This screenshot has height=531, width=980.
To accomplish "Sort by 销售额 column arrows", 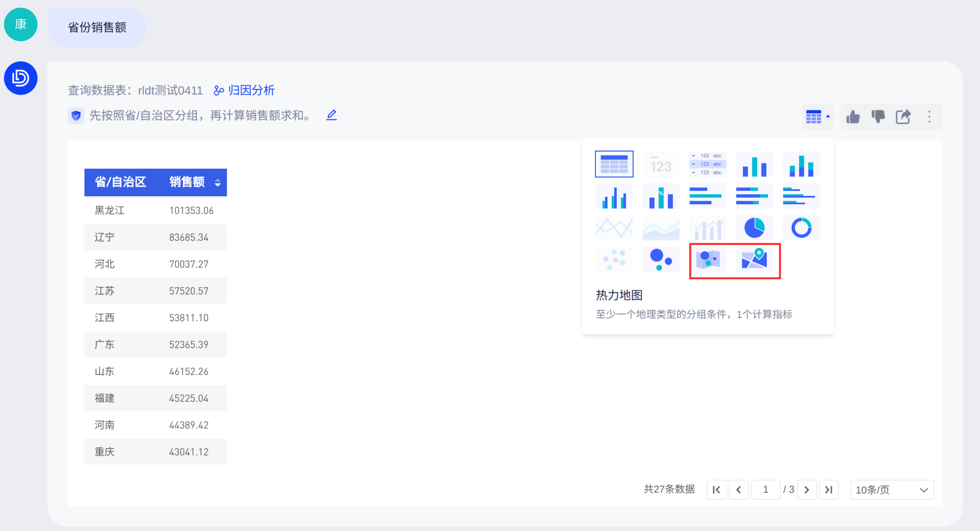I will coord(218,183).
